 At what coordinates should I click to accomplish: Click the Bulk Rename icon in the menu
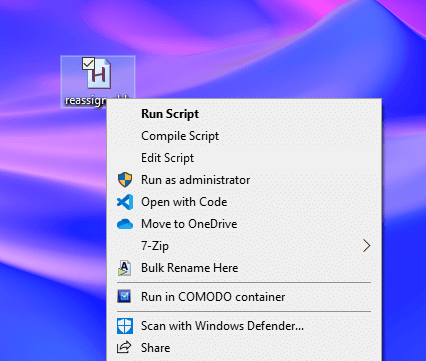[x=124, y=268]
